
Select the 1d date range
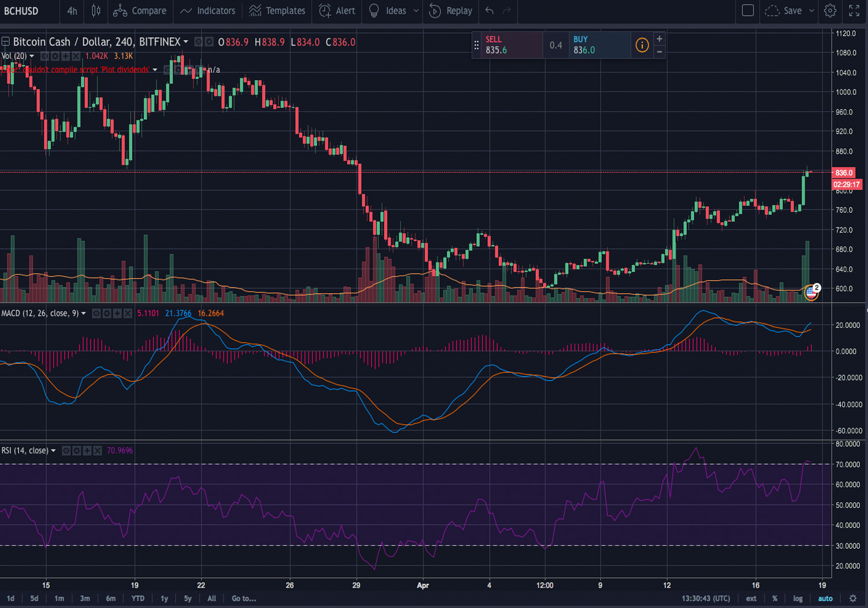click(x=10, y=598)
